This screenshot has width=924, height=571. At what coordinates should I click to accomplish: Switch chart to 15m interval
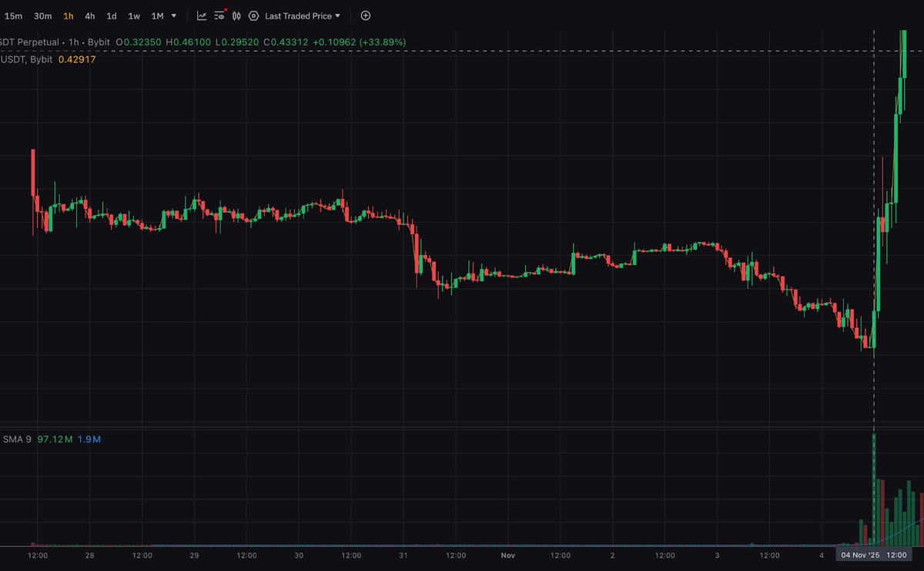13,15
